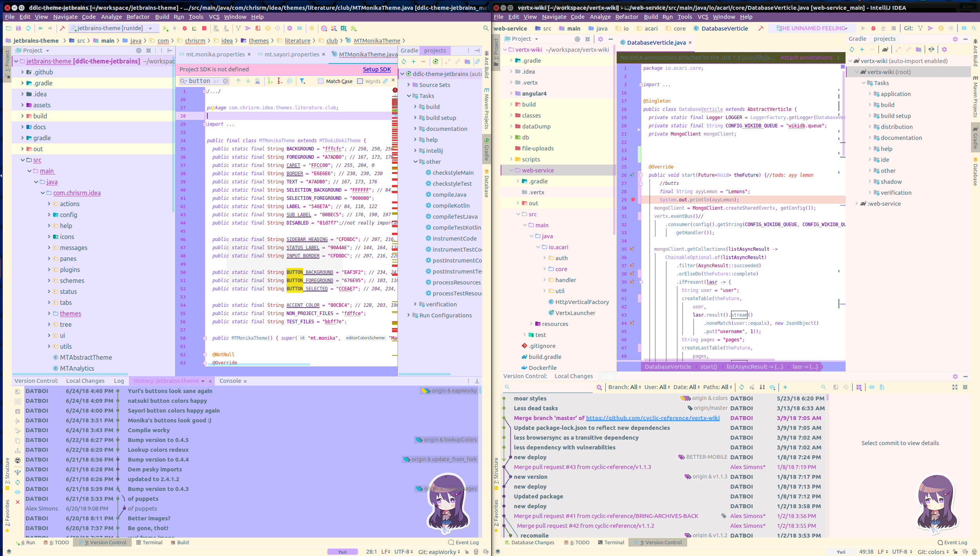980x556 pixels.
Task: Open the Refactor menu
Action: 138,16
